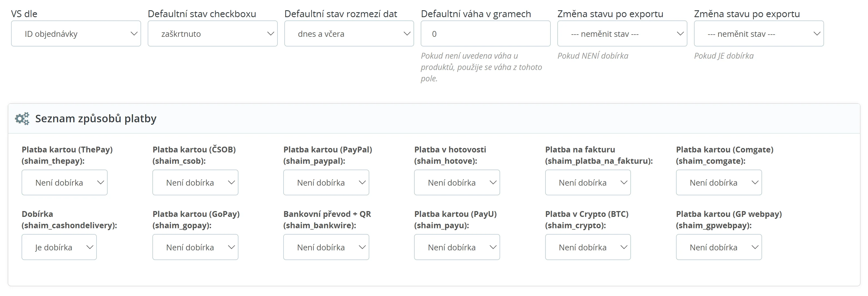Expand the ThePay payment dropdown
Image resolution: width=868 pixels, height=296 pixels.
pyautogui.click(x=64, y=183)
